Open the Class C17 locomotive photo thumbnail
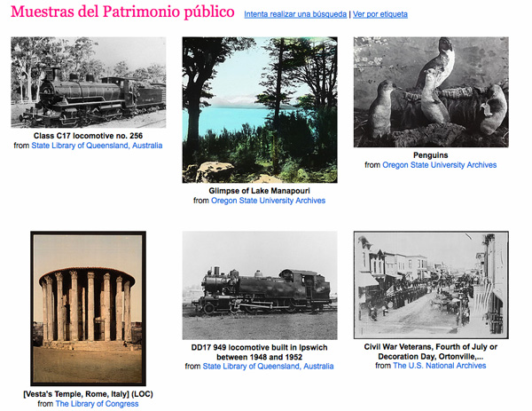 [88, 83]
